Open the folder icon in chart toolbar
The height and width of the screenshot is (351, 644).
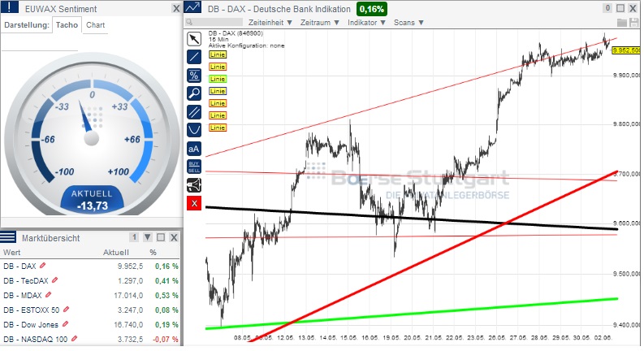[622, 23]
